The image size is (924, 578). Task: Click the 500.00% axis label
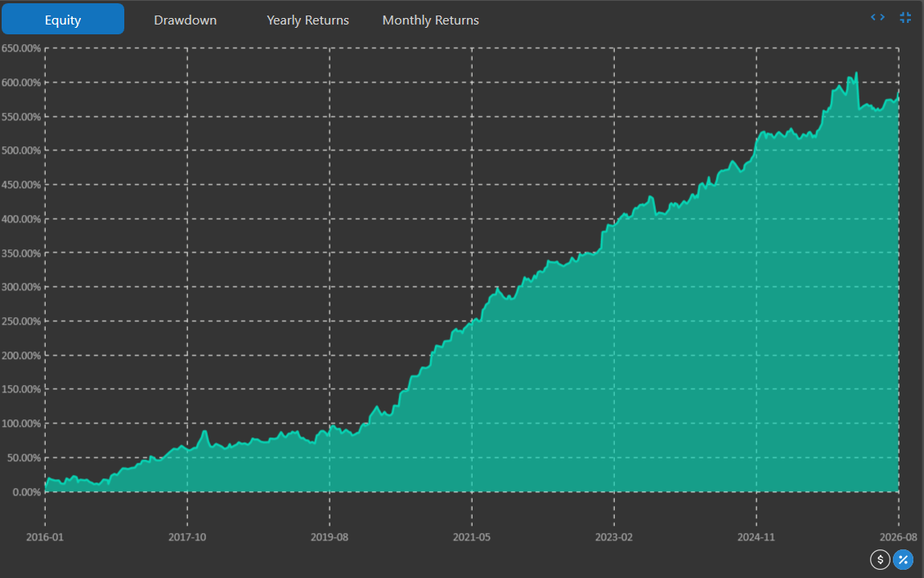point(21,150)
